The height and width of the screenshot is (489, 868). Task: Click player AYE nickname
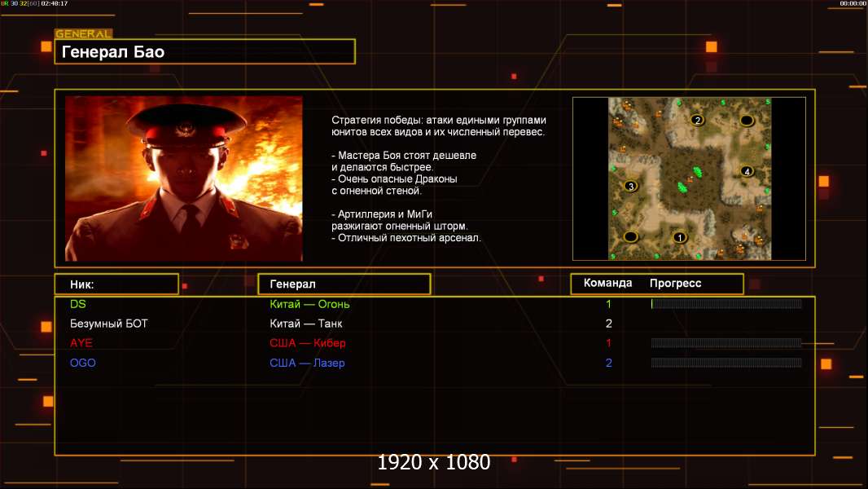(x=81, y=343)
